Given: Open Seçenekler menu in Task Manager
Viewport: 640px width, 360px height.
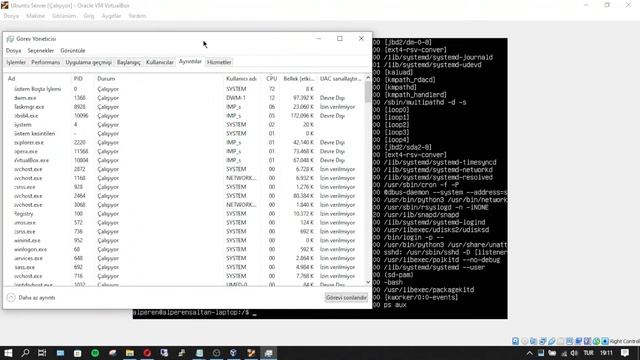Looking at the screenshot, I should [41, 51].
